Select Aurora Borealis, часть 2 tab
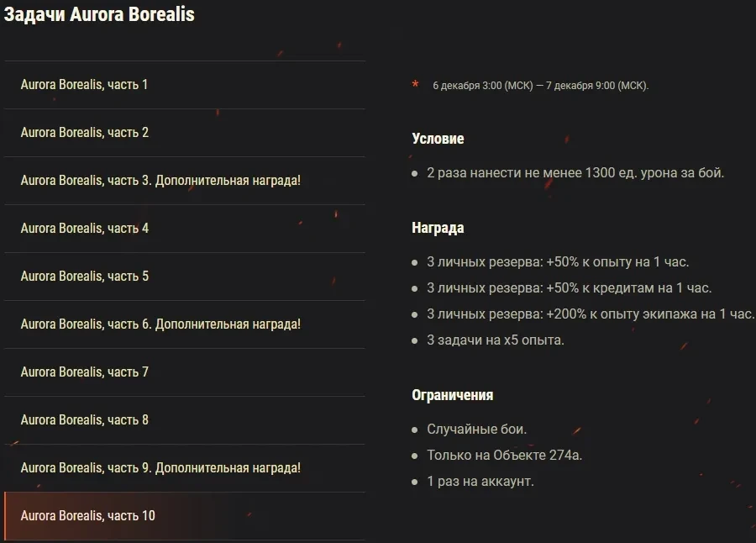Image resolution: width=756 pixels, height=543 pixels. click(x=85, y=133)
